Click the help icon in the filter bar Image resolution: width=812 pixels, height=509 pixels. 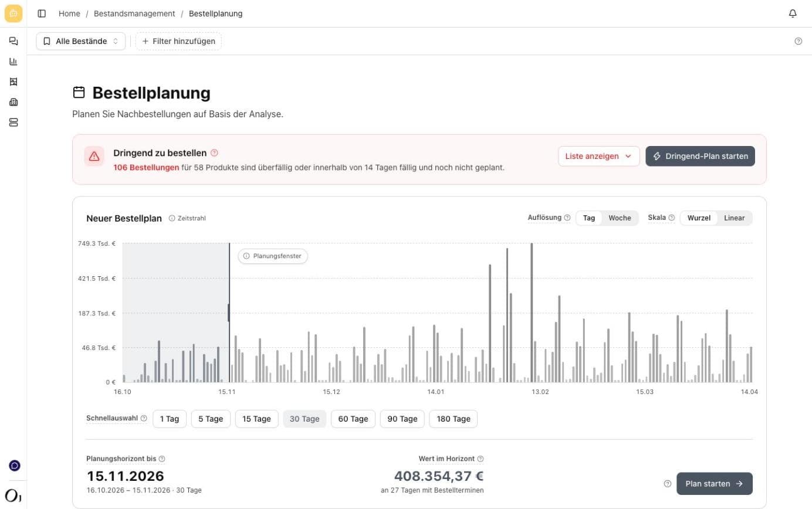pyautogui.click(x=798, y=41)
